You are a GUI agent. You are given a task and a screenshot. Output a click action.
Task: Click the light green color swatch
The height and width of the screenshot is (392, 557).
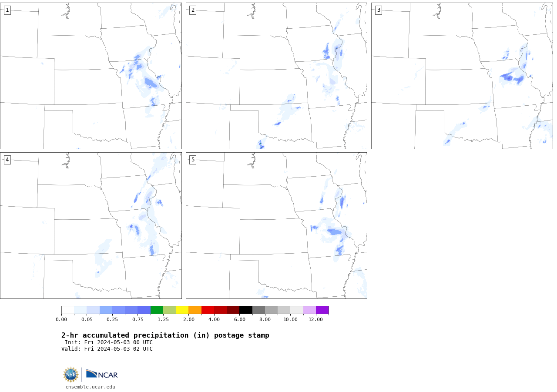coord(169,310)
